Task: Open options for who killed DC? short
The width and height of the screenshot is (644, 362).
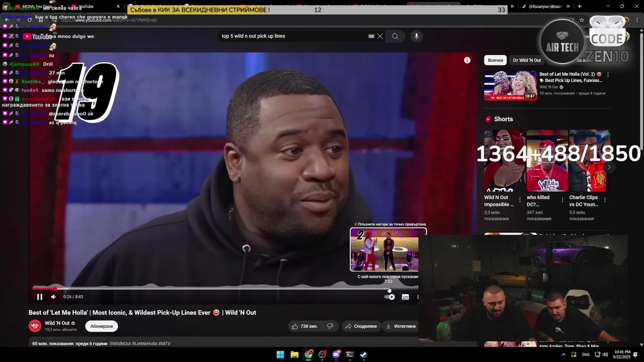Action: [562, 200]
